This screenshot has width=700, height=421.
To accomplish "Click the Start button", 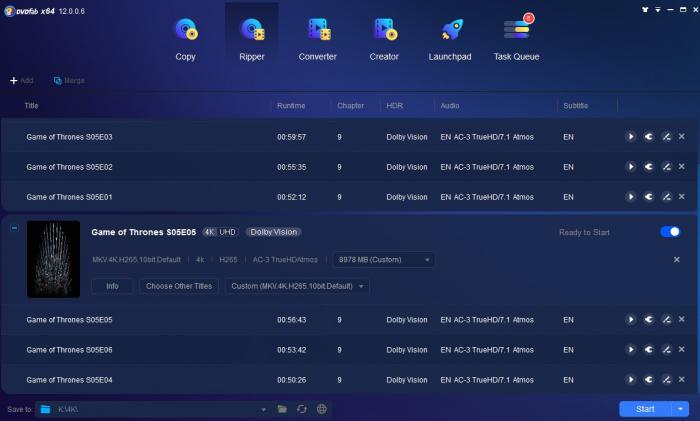I will pyautogui.click(x=645, y=409).
